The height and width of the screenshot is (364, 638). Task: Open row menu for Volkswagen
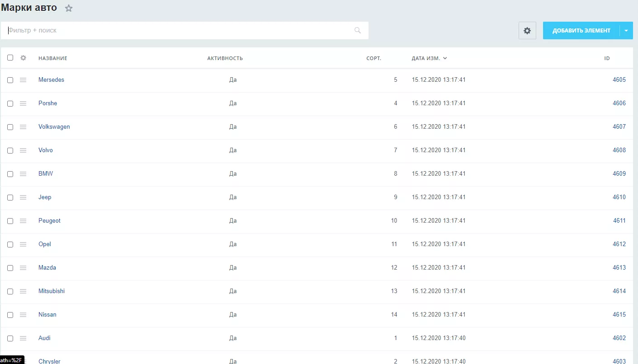coord(23,127)
